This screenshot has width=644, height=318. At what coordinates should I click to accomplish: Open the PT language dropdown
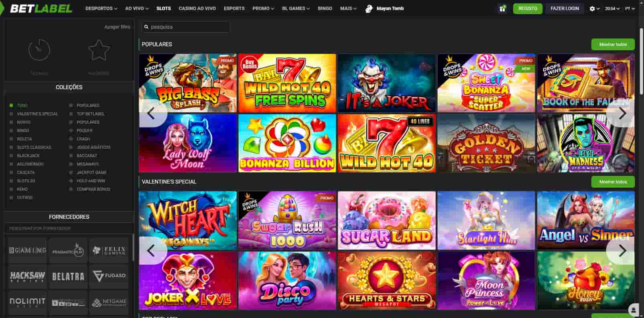tap(630, 8)
